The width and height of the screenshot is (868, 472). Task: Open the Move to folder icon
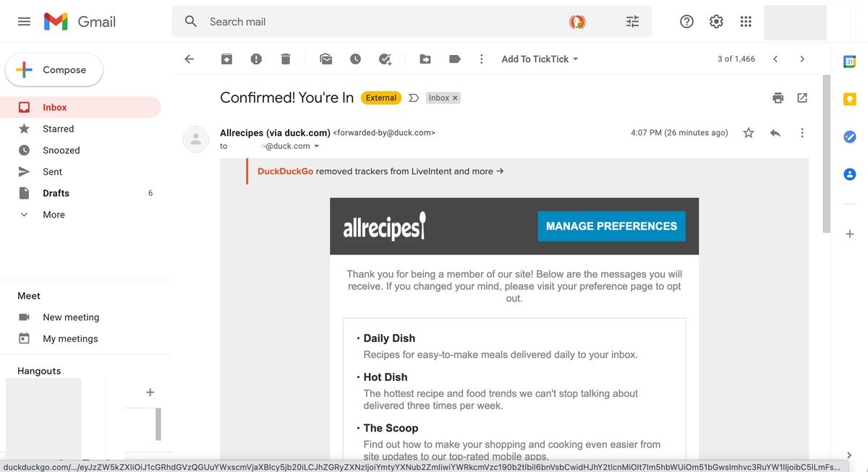(x=425, y=59)
